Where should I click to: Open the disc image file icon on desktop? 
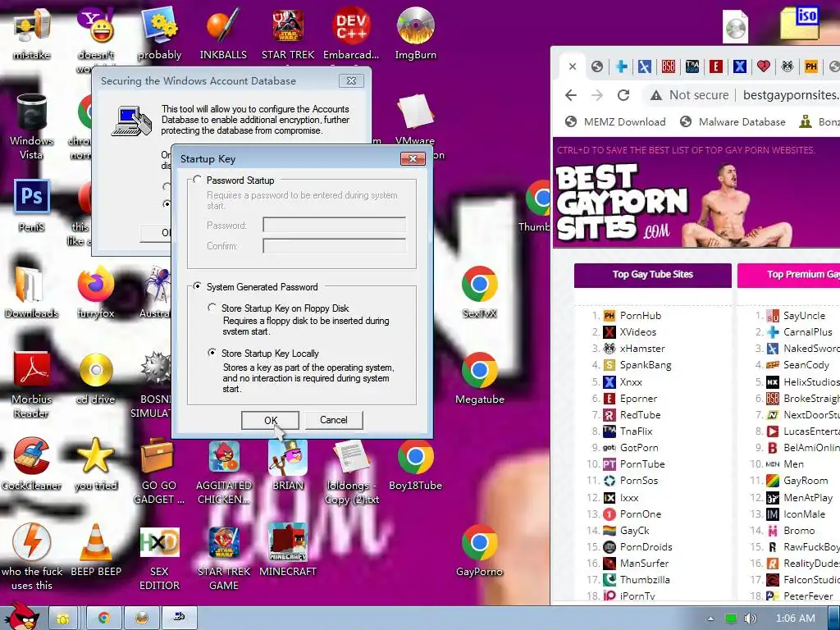coord(736,26)
